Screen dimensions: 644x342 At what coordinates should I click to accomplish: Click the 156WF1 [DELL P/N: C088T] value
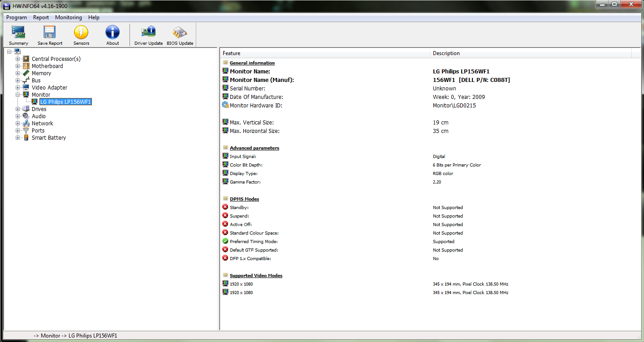point(471,80)
